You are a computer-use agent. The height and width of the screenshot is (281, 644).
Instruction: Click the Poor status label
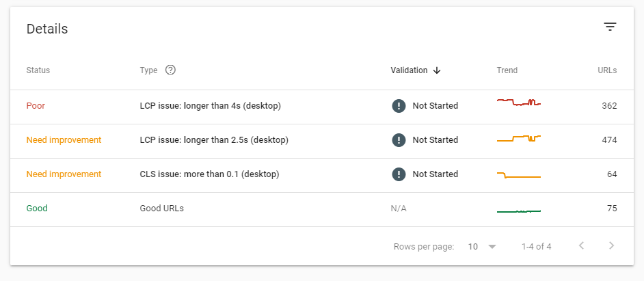(36, 106)
